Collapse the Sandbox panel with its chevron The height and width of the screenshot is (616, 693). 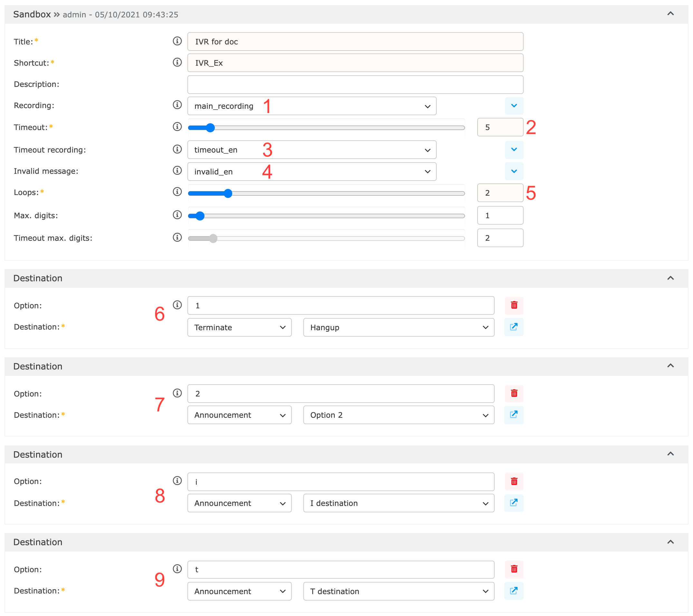[x=670, y=14]
